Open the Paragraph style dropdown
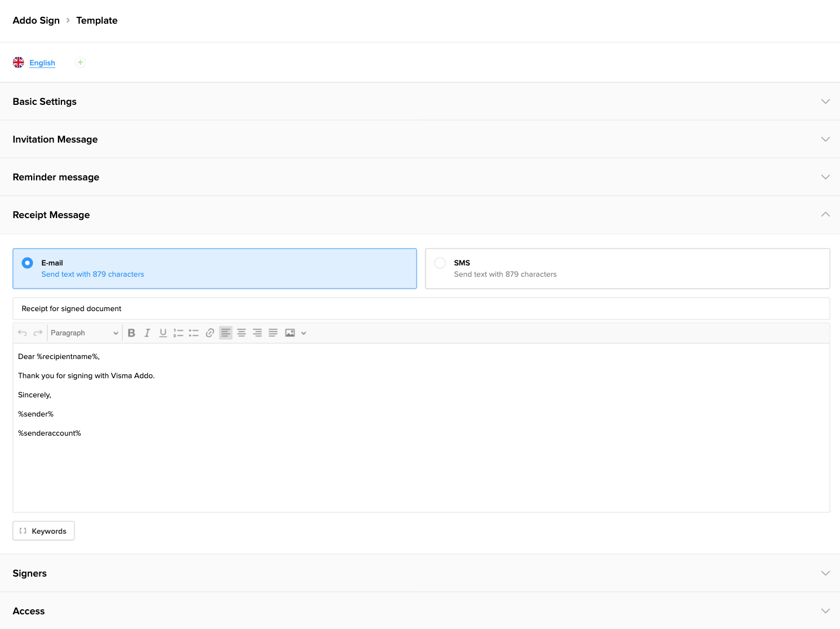 click(83, 333)
